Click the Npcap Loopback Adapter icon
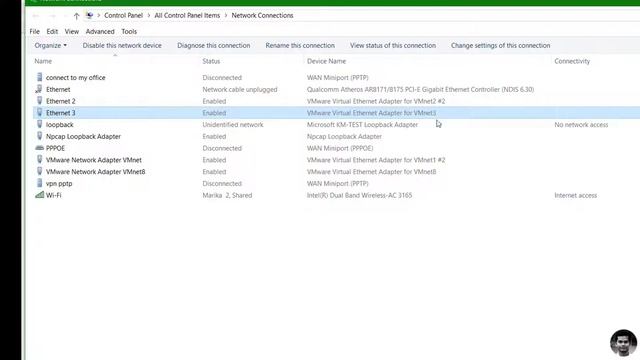Viewport: 640px width, 360px height. pos(39,136)
